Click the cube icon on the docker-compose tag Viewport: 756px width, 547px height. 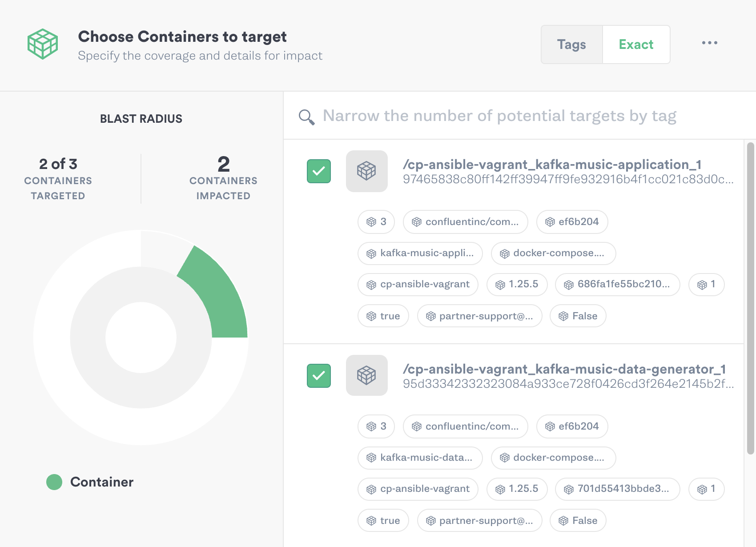[x=504, y=253]
